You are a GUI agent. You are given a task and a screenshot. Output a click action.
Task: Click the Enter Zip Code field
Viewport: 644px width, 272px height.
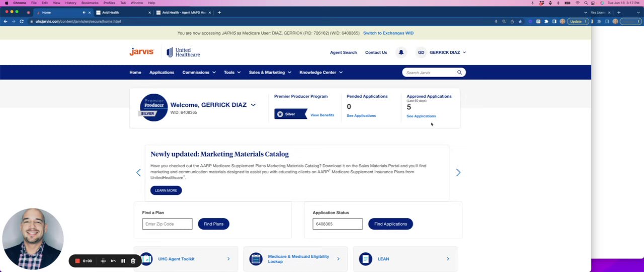click(167, 224)
